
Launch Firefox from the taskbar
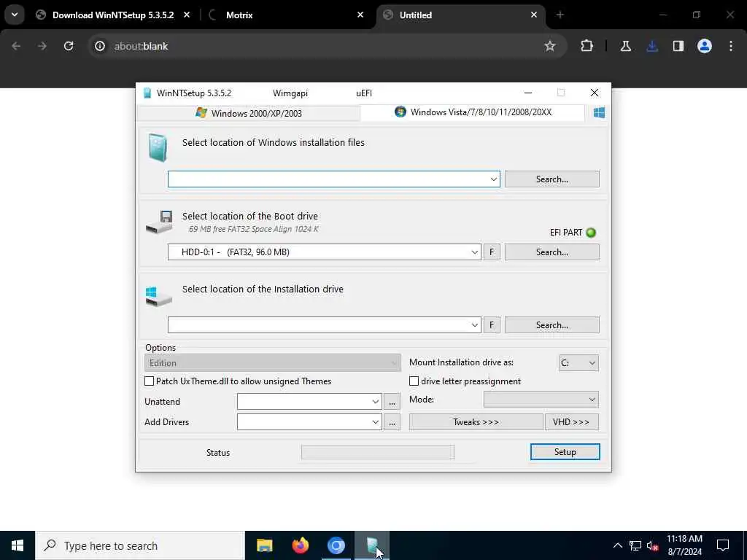(300, 545)
